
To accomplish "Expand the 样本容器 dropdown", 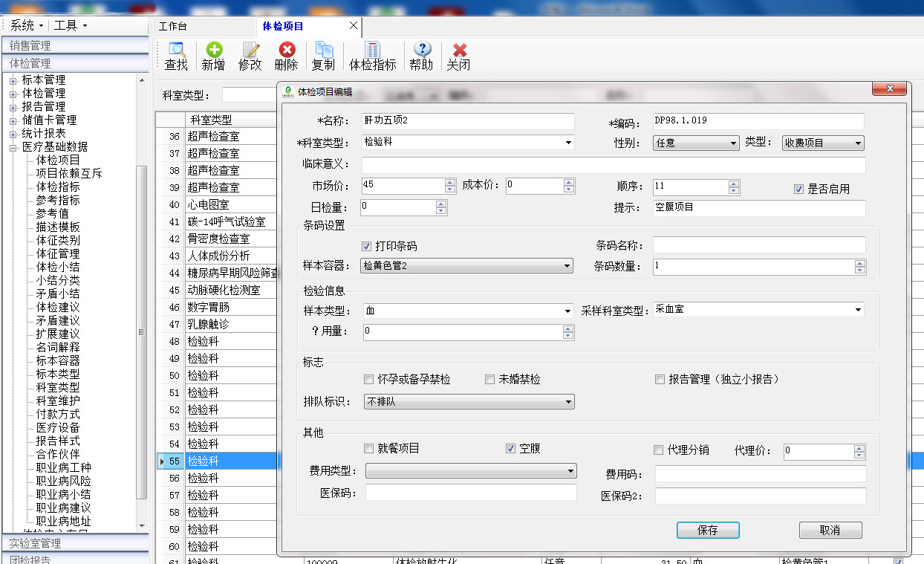I will click(567, 266).
